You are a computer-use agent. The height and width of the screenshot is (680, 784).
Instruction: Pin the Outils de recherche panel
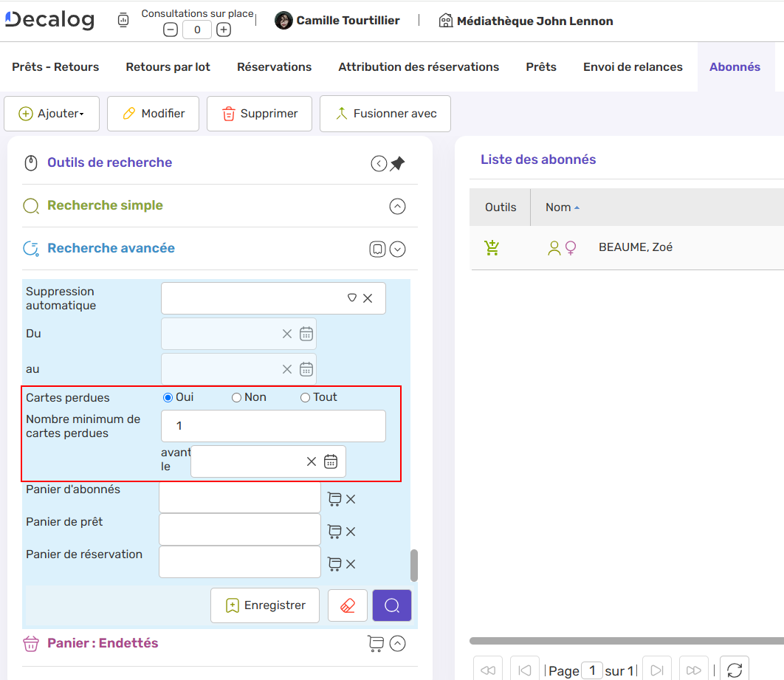coord(397,163)
